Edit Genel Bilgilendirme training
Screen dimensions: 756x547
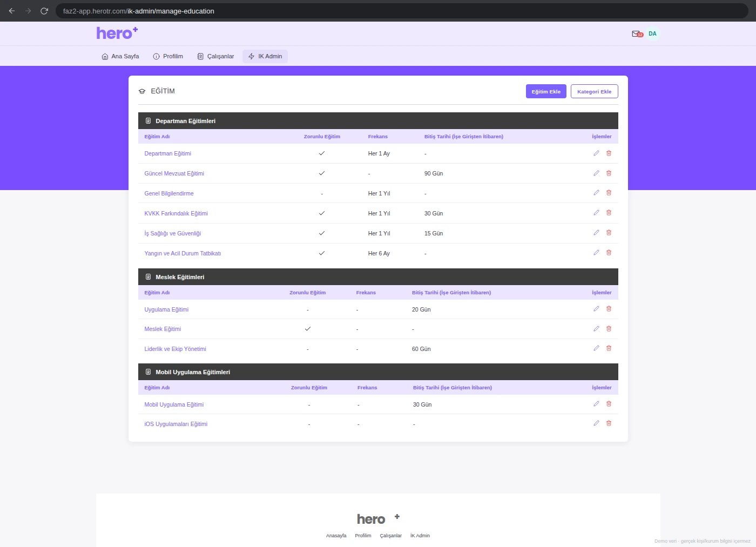(596, 193)
